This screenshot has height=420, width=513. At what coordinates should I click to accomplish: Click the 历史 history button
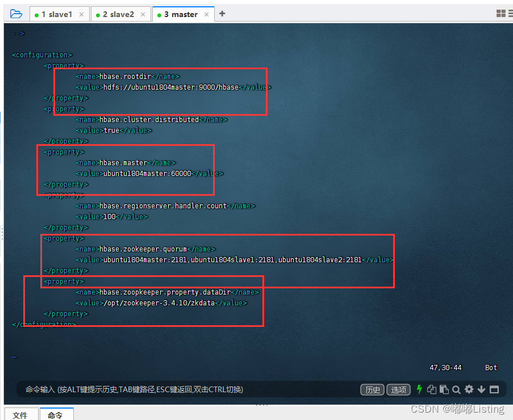372,389
